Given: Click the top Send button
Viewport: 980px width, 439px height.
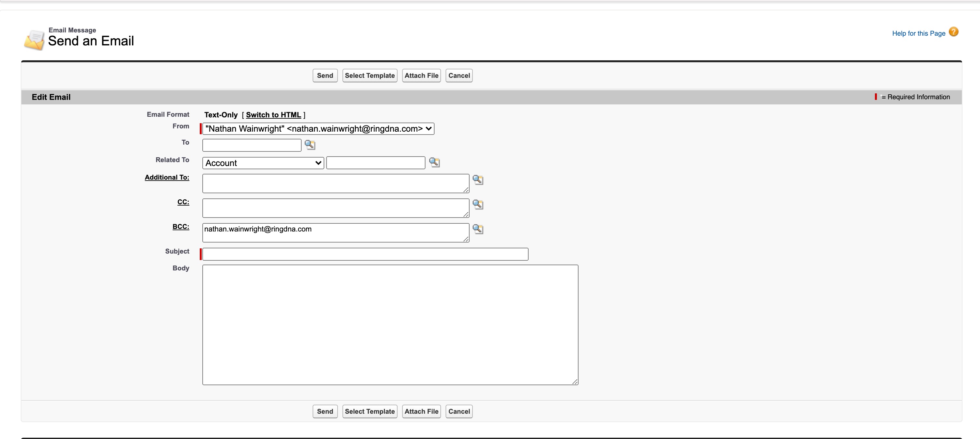Looking at the screenshot, I should (x=325, y=76).
